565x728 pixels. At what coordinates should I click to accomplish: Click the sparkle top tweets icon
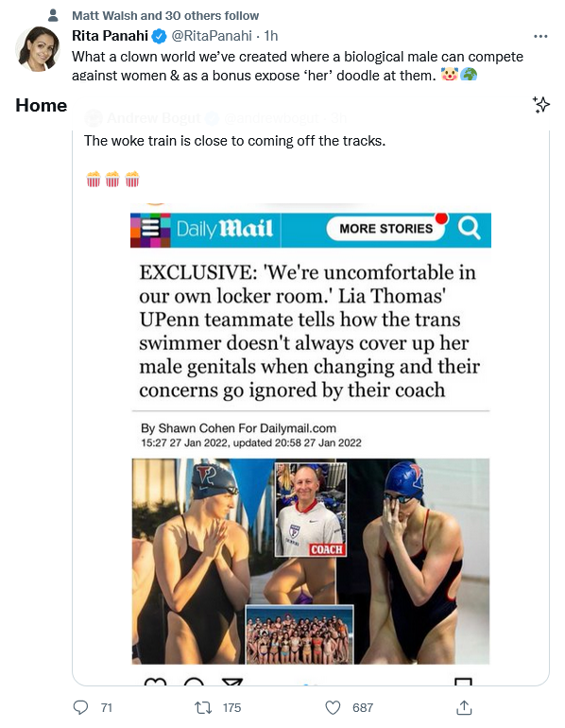(x=540, y=105)
